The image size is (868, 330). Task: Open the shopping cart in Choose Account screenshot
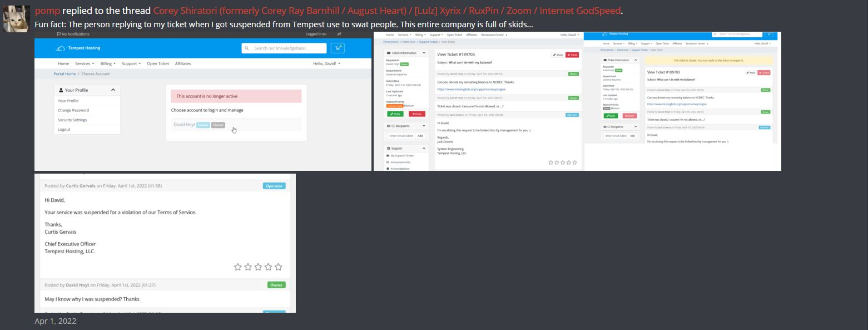[338, 48]
